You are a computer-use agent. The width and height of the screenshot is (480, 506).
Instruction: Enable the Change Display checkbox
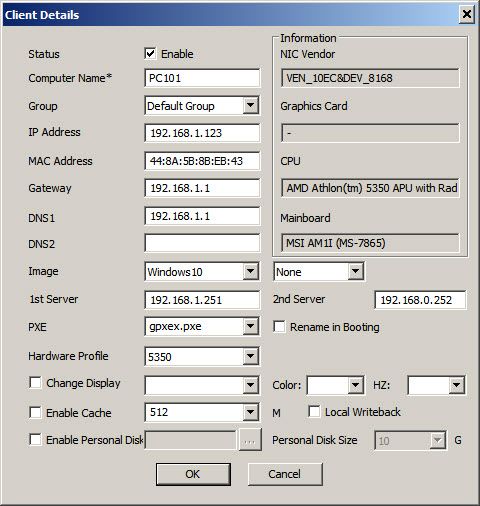tap(35, 383)
